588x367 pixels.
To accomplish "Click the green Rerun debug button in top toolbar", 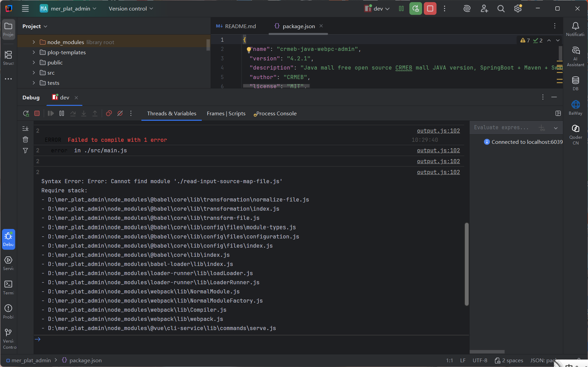I will (416, 8).
